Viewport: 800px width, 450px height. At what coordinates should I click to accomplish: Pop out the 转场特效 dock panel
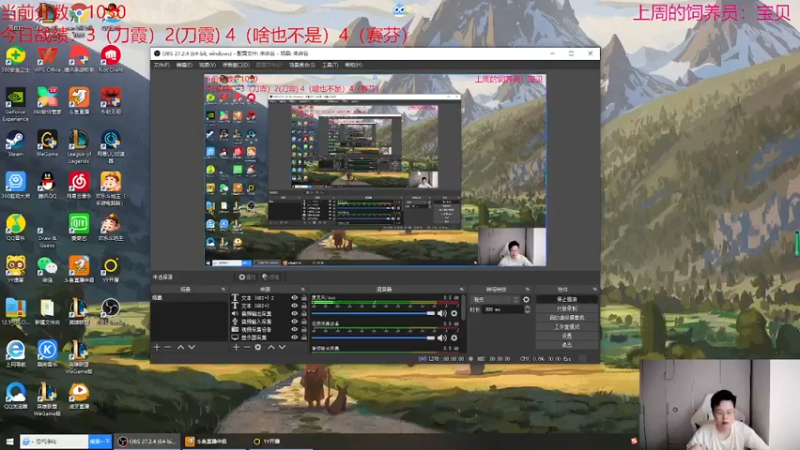tap(528, 289)
